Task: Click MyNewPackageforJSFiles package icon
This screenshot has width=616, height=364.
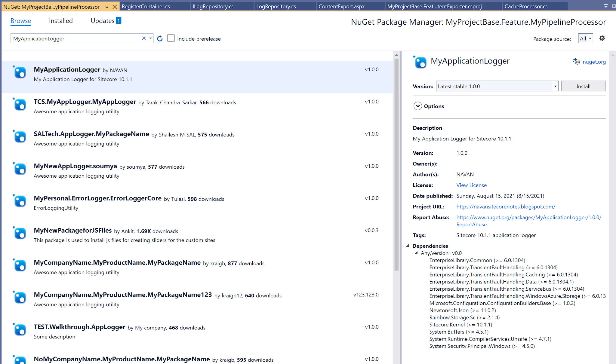Action: (20, 233)
